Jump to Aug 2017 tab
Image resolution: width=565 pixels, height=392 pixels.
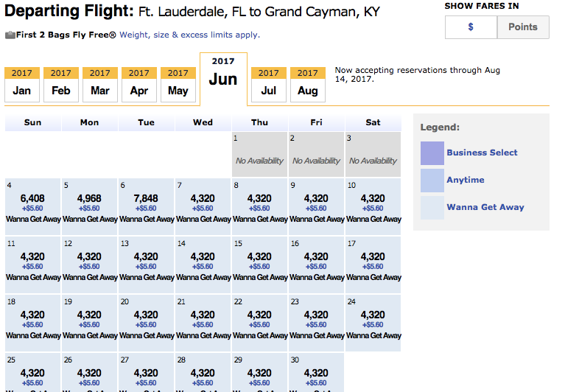308,85
